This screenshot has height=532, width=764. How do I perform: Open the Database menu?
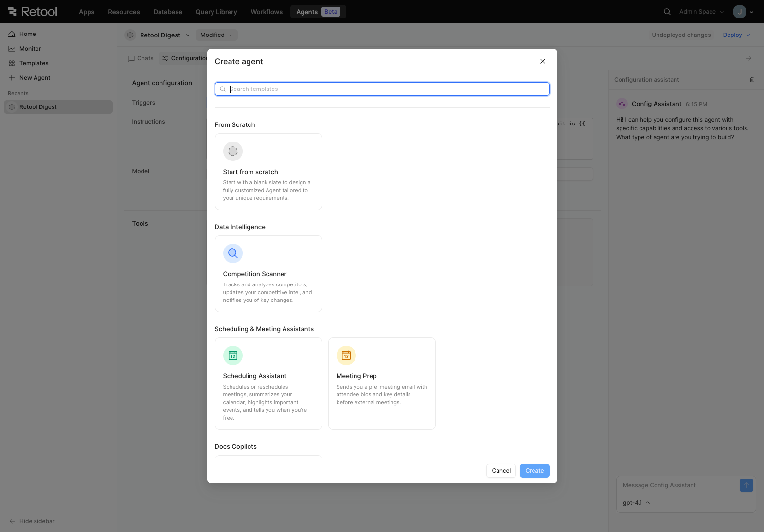click(x=168, y=12)
